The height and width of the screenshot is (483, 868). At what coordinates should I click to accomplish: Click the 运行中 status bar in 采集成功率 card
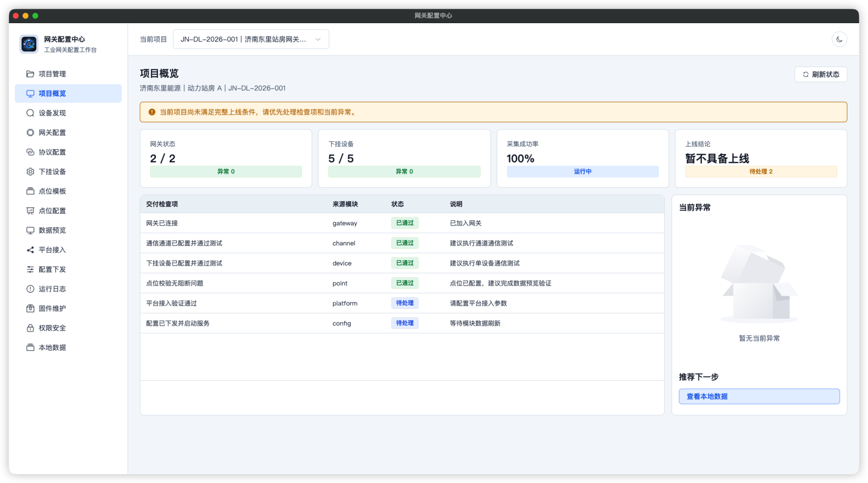pyautogui.click(x=582, y=172)
